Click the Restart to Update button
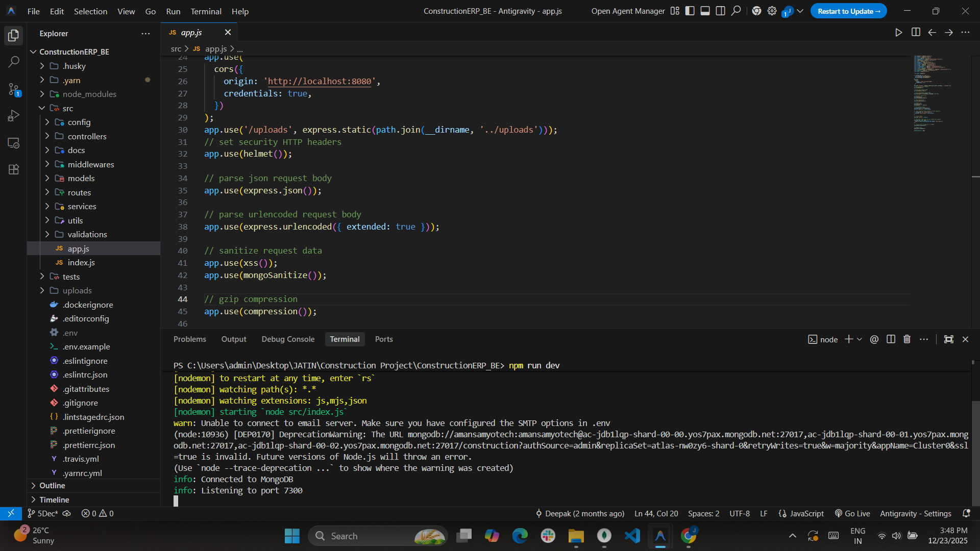The image size is (980, 551). (x=848, y=11)
